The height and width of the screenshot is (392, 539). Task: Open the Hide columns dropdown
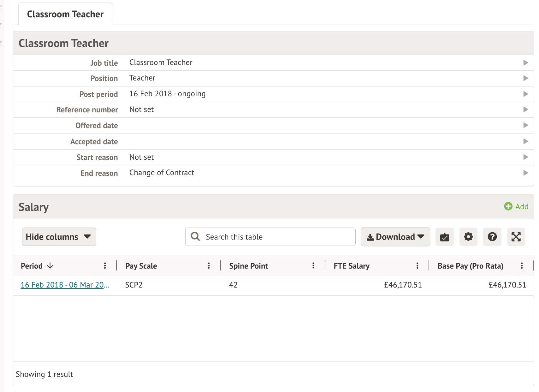point(59,237)
